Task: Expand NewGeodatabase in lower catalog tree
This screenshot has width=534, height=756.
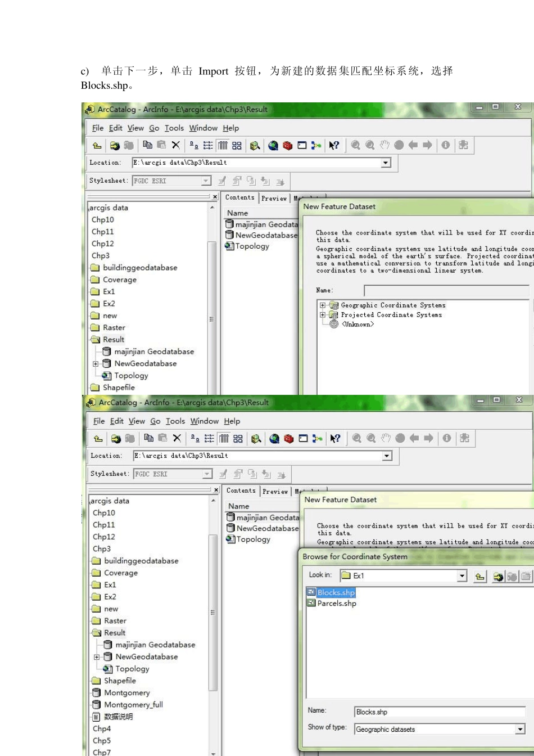Action: pyautogui.click(x=97, y=657)
